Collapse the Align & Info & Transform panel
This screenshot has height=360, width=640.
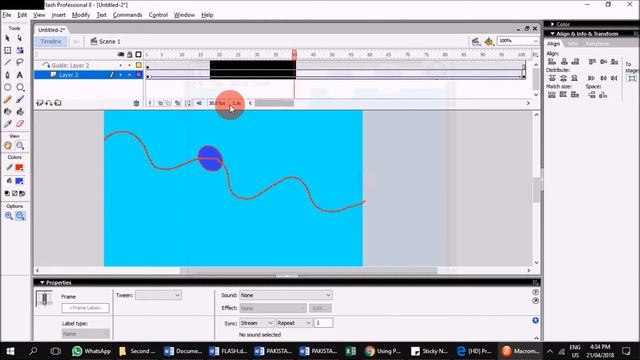(553, 34)
